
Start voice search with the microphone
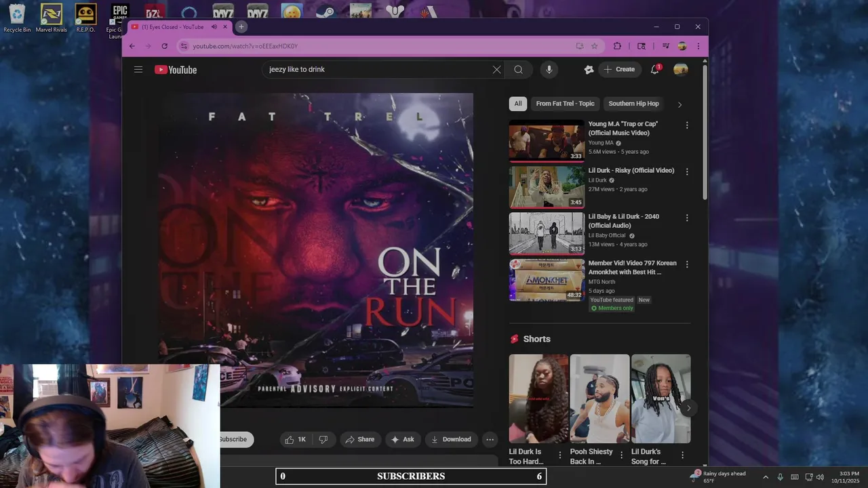(549, 69)
